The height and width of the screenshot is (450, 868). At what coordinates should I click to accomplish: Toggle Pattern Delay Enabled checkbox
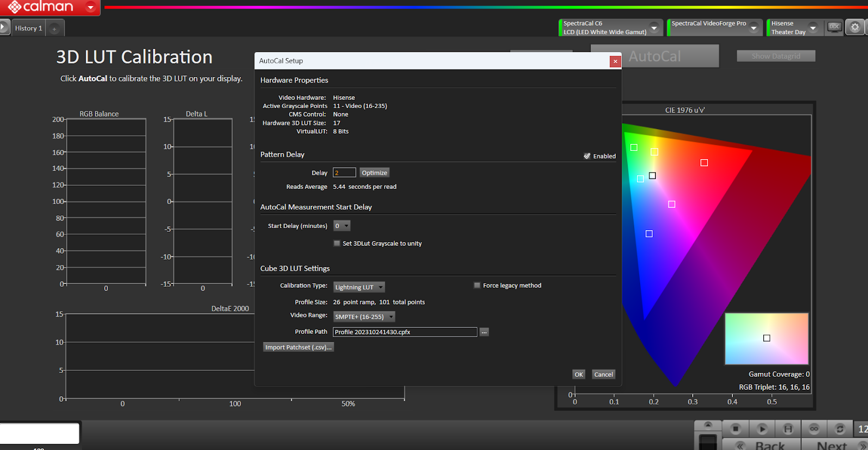(587, 156)
